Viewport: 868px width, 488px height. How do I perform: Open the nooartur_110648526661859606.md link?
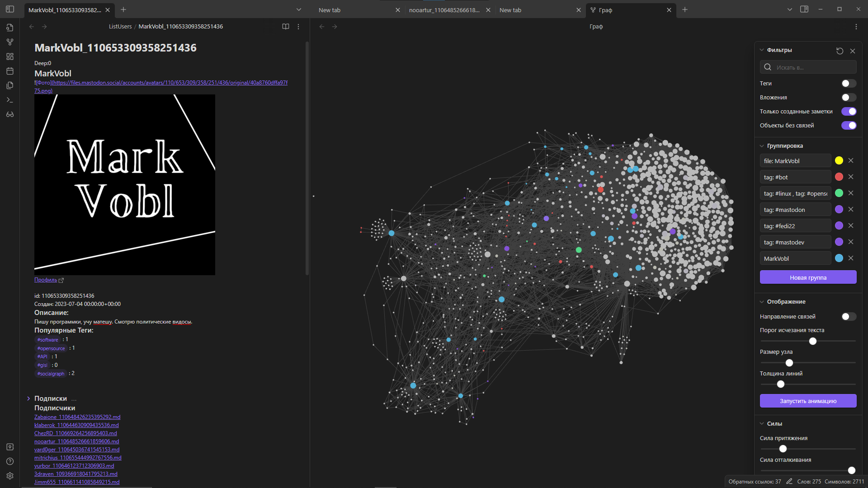pos(77,441)
